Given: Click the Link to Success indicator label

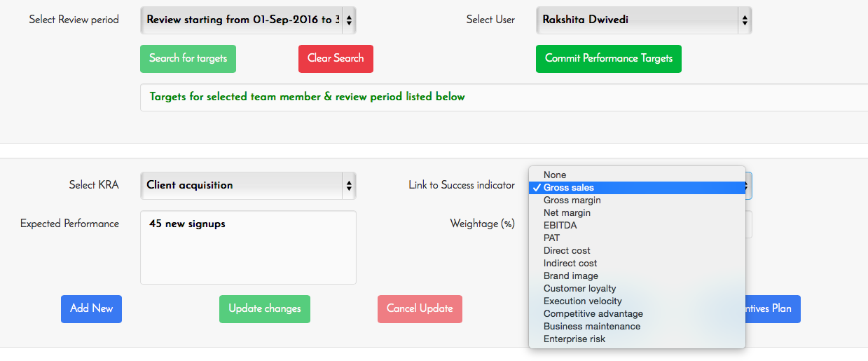Looking at the screenshot, I should point(462,186).
